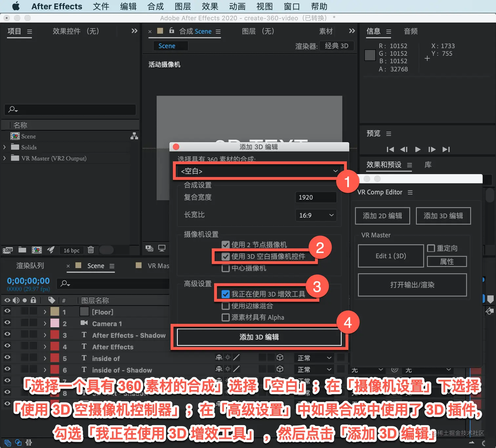496x448 pixels.
Task: Click the 打开输出/渲染 button
Action: click(x=412, y=285)
